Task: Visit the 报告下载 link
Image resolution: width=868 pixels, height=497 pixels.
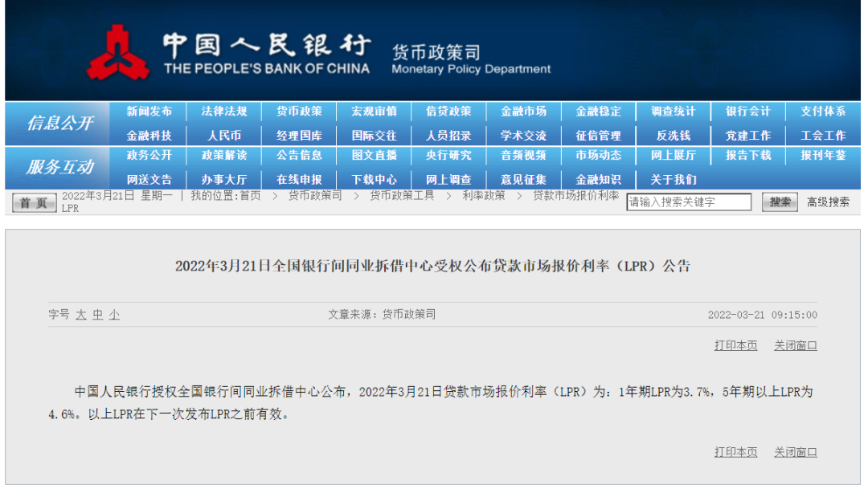Action: (x=748, y=155)
